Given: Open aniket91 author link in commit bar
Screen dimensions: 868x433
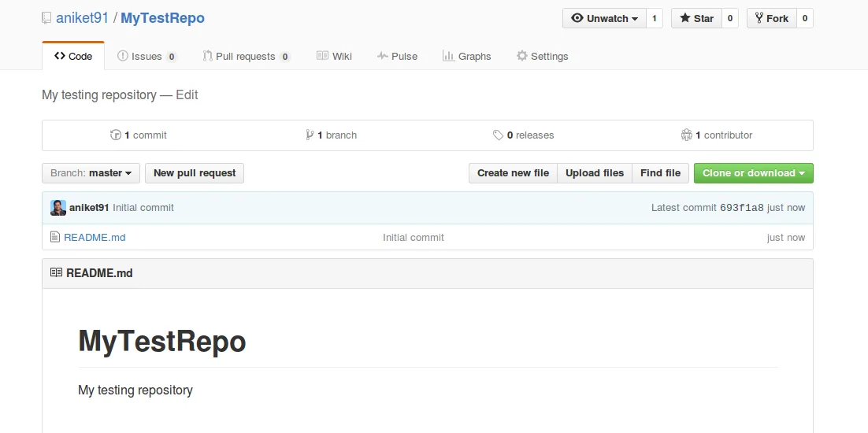Looking at the screenshot, I should 89,208.
